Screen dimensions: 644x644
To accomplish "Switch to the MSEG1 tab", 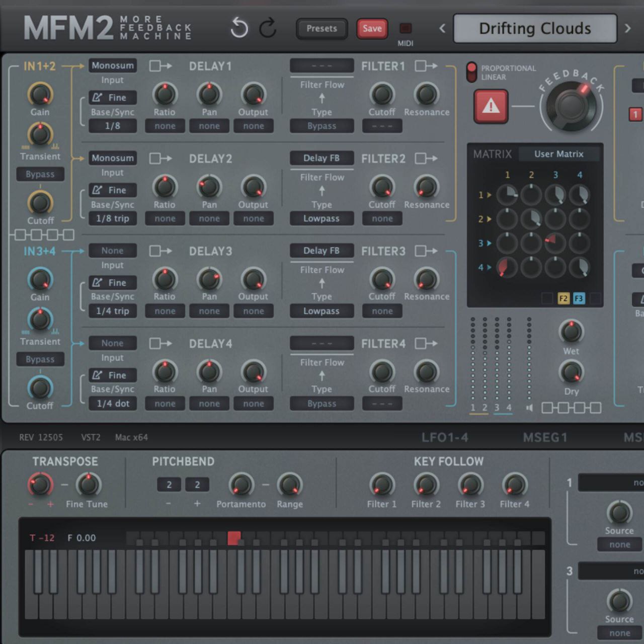I will tap(545, 438).
